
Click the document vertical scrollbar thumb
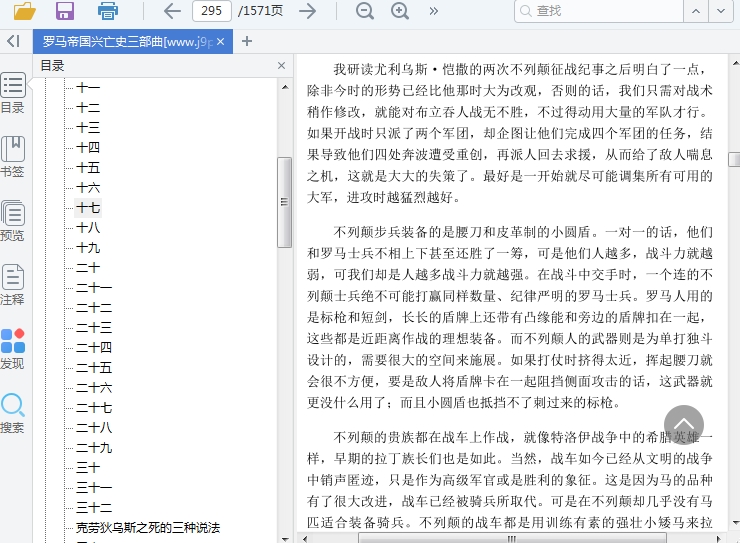coord(734,159)
